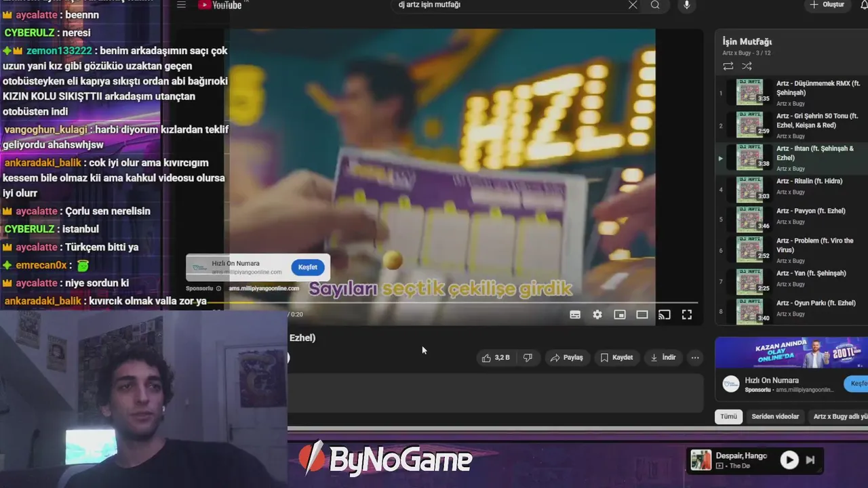Screen dimensions: 868x488
Task: Click the ByNoGame logo banner
Action: (x=385, y=460)
